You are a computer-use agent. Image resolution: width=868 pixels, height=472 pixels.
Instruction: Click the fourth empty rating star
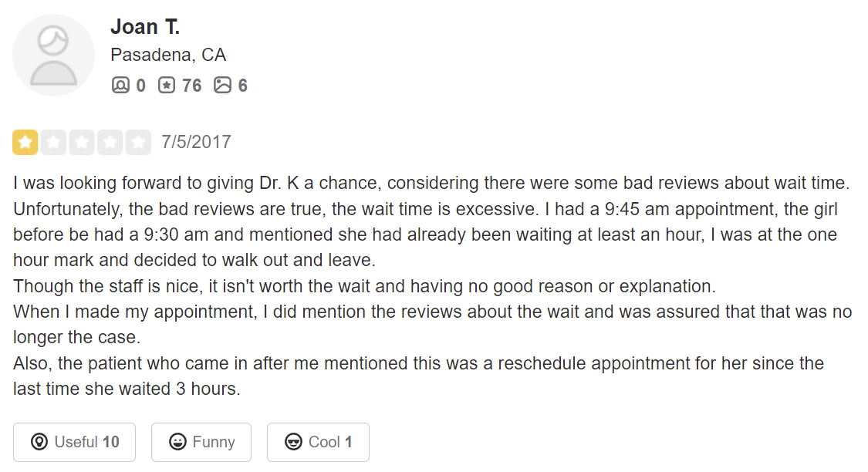pos(110,142)
